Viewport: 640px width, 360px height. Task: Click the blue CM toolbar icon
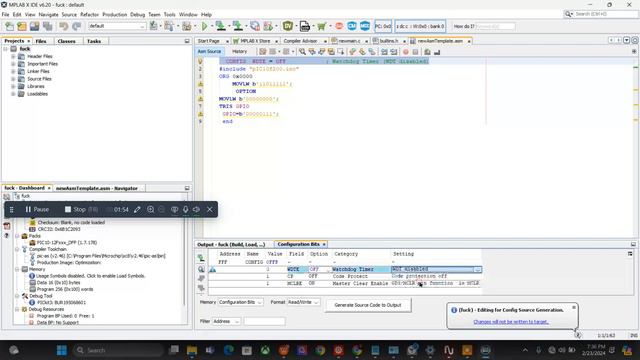point(352,26)
